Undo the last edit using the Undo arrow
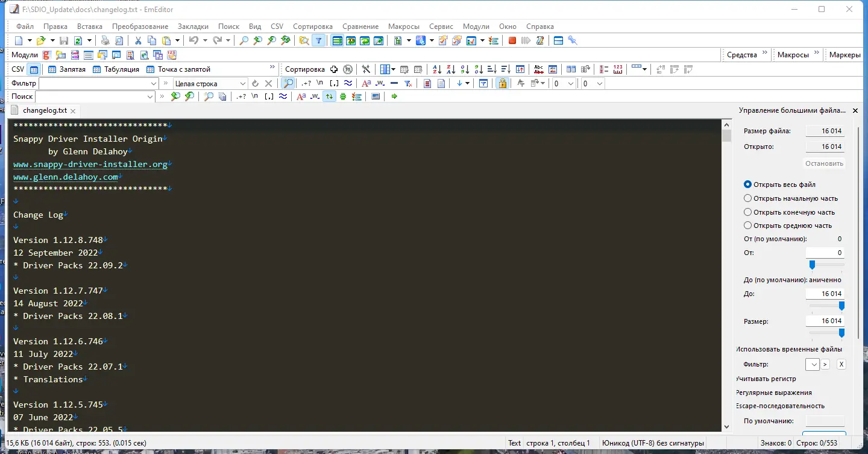The image size is (868, 454). (x=193, y=40)
